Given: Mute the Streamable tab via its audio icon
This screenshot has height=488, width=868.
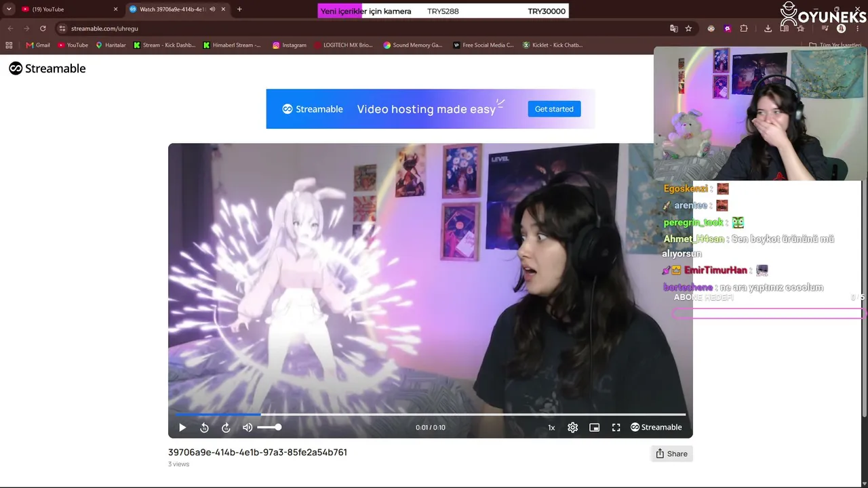Looking at the screenshot, I should point(212,9).
